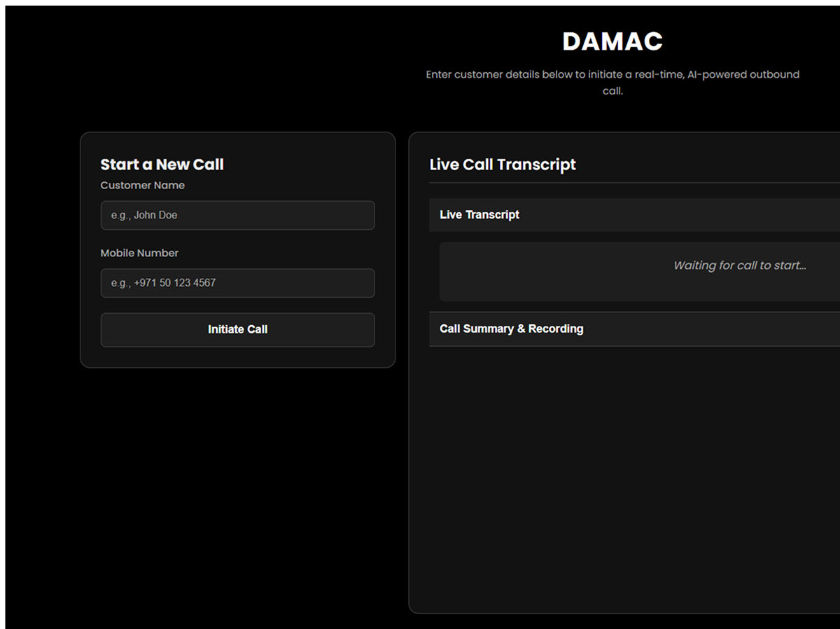Screen dimensions: 840x629
Task: Click the Customer Name field label
Action: [x=142, y=186]
